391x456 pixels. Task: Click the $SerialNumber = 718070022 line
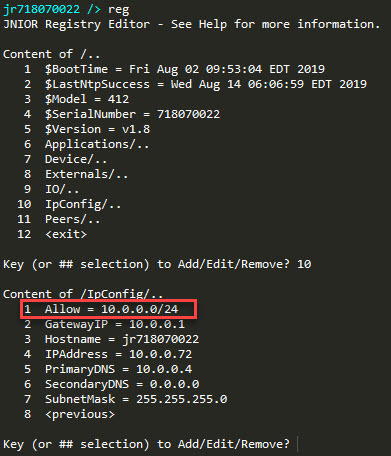122,114
